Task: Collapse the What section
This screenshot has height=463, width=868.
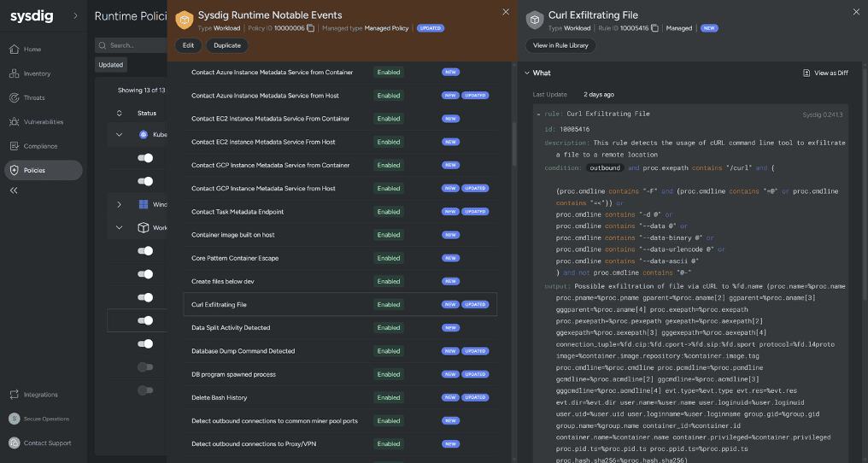Action: [x=528, y=73]
